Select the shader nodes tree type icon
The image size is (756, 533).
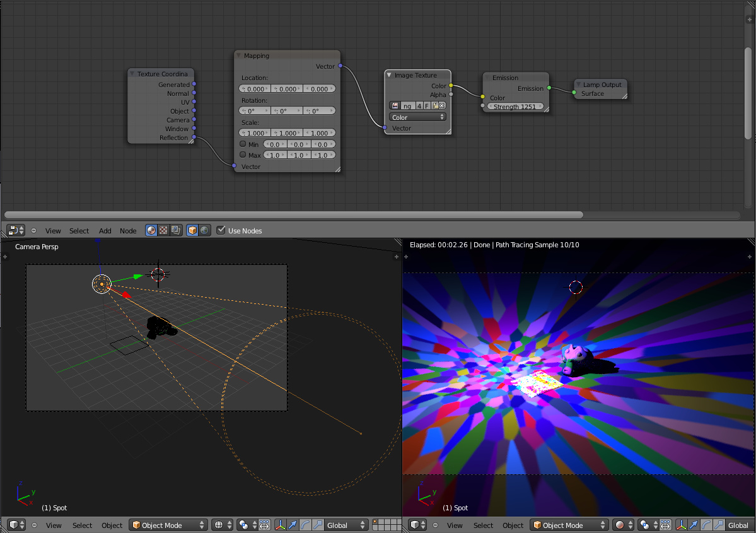click(x=151, y=231)
